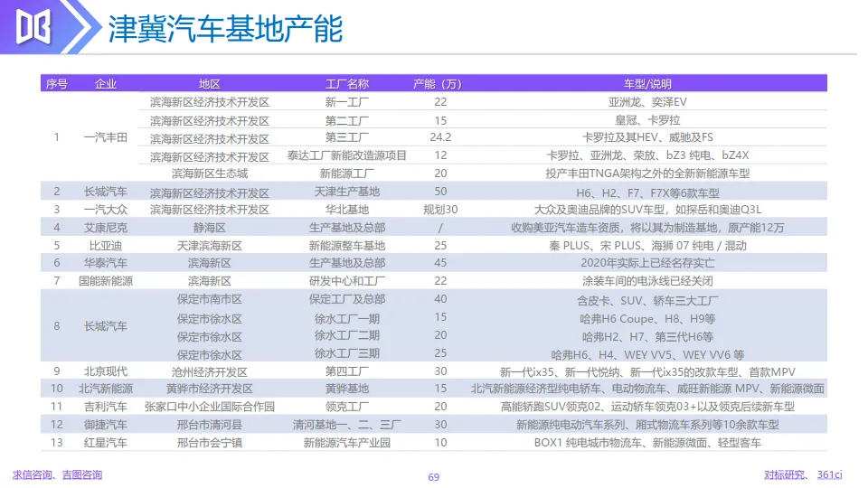Screen dimensions: 868x488
Task: Select the 静海区 region cell
Action: (x=209, y=228)
